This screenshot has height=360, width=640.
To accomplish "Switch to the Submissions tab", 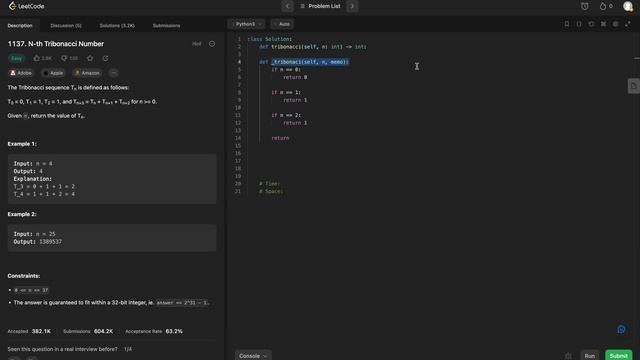I will (166, 26).
